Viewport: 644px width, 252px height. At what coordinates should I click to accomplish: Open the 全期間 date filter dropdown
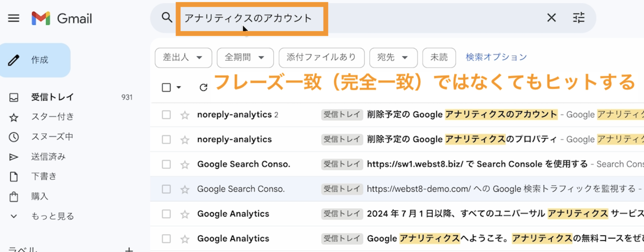[x=245, y=57]
